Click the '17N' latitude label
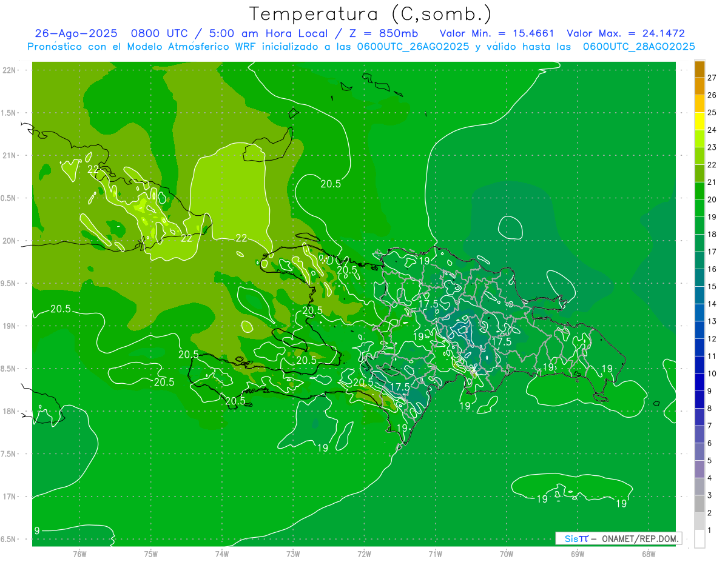This screenshot has height=562, width=728. click(x=9, y=497)
